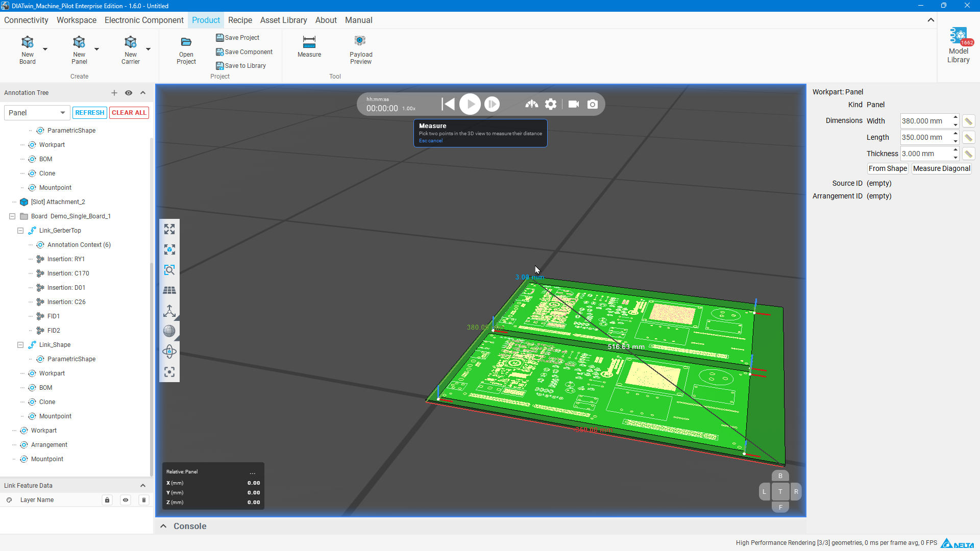
Task: Open the Electronic Component tab
Action: 144,20
